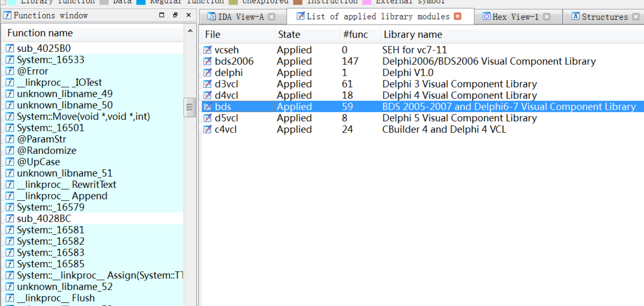
Task: Select the c4vcl library module row
Action: point(422,129)
